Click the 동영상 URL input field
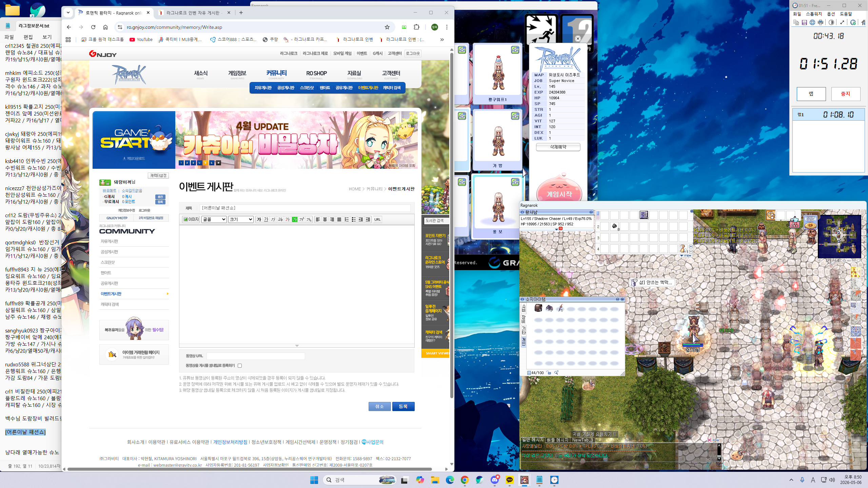868x488 pixels. point(256,356)
